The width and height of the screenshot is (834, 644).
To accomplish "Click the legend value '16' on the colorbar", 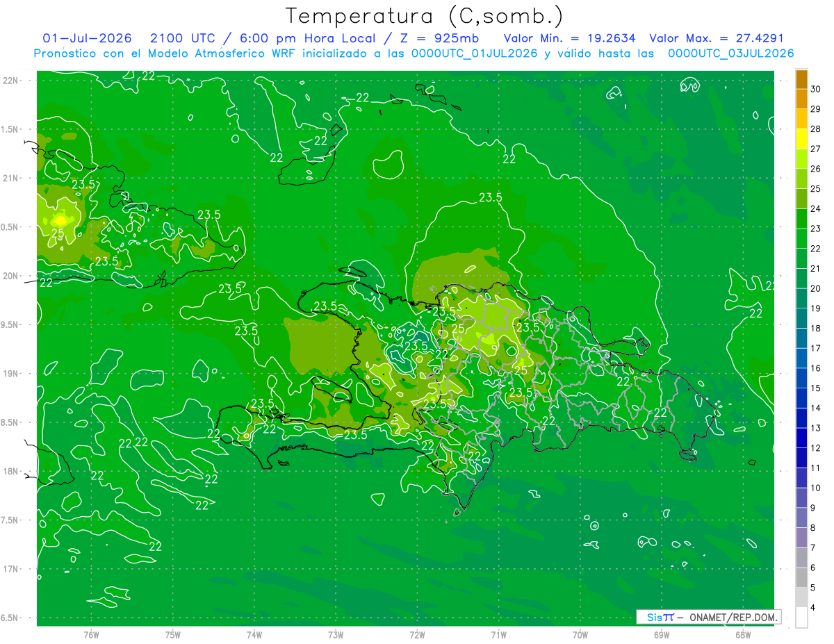I will [816, 368].
